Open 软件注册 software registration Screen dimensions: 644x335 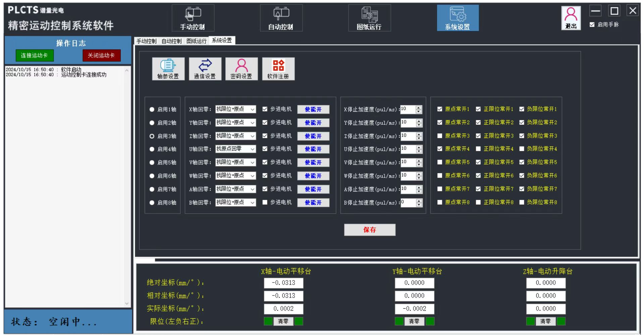[x=278, y=69]
